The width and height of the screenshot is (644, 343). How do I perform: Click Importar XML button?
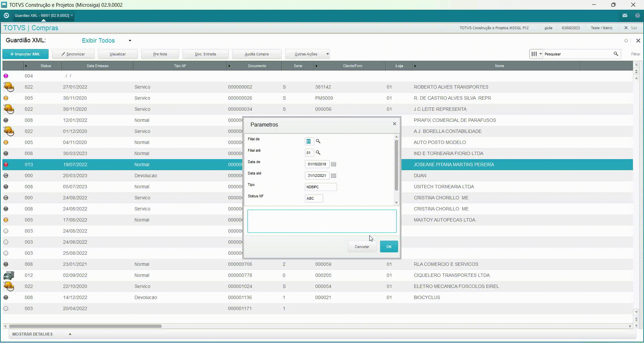[x=25, y=54]
